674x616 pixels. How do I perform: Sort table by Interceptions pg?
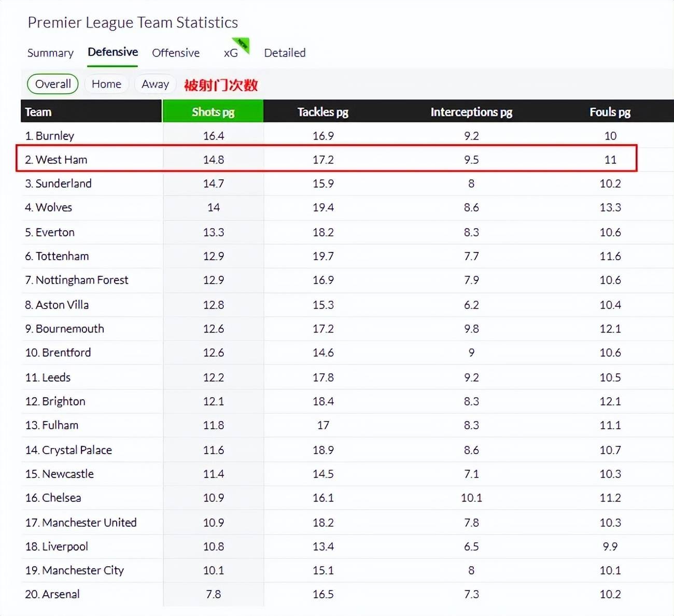pos(471,112)
